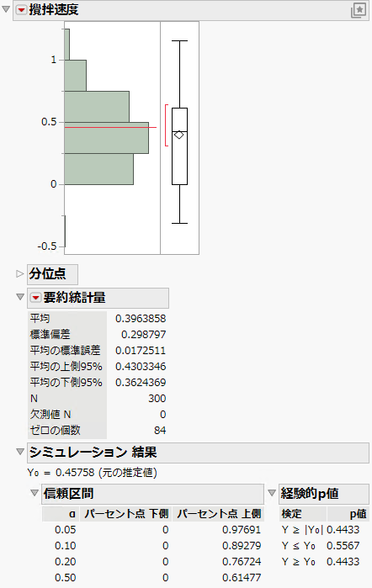
Task: Click the upper percentile value 0.61477
Action: pos(242,578)
